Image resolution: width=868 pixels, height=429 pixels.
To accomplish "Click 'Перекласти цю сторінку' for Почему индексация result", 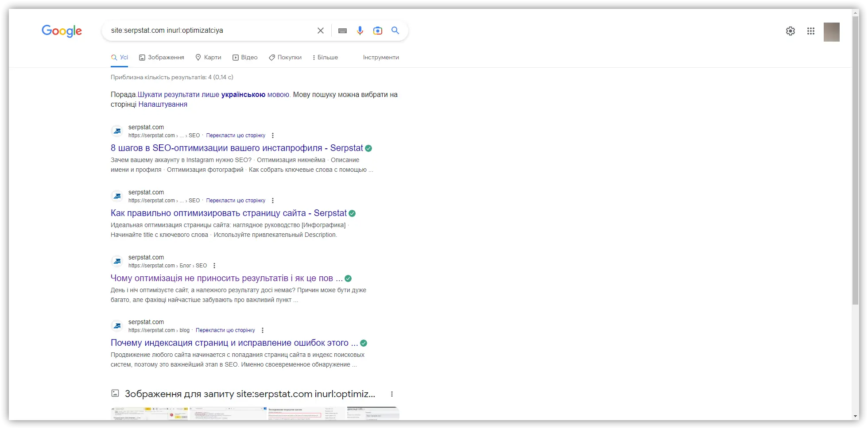I will [x=225, y=330].
